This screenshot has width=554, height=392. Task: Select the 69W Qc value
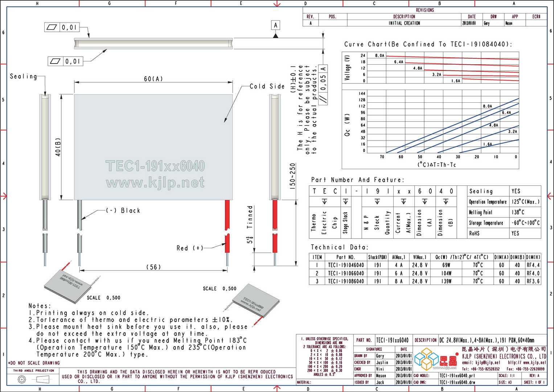(446, 265)
